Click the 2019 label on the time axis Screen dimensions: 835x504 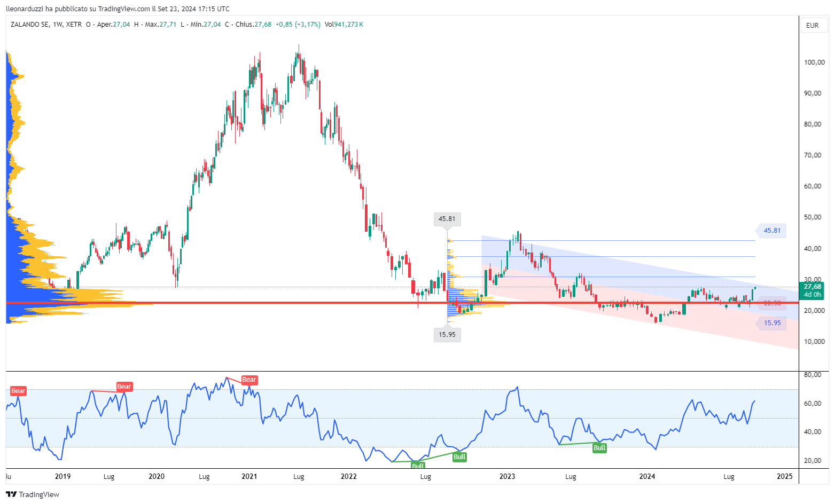click(x=63, y=476)
